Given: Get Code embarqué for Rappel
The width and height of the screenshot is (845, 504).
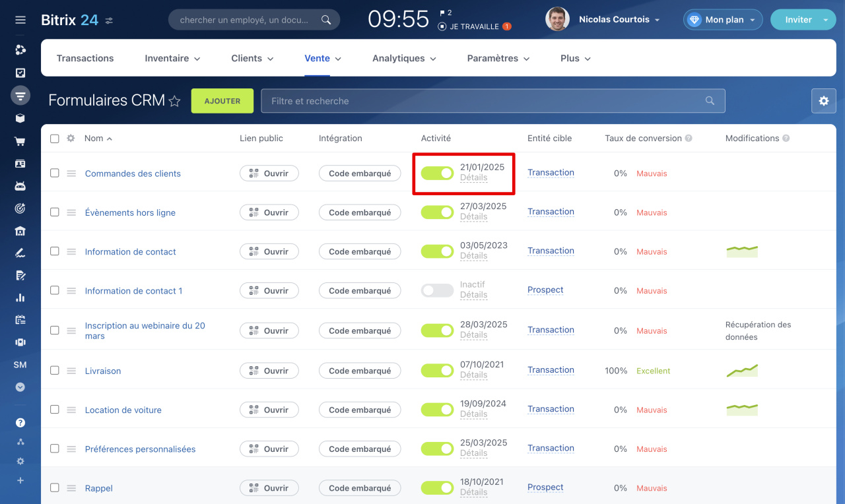Looking at the screenshot, I should [360, 488].
